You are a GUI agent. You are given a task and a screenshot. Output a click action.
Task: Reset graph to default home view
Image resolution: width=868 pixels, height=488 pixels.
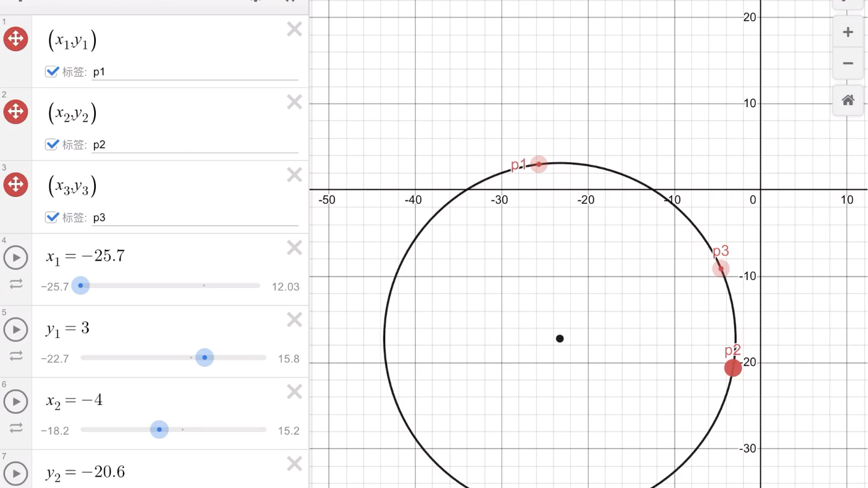(x=848, y=100)
